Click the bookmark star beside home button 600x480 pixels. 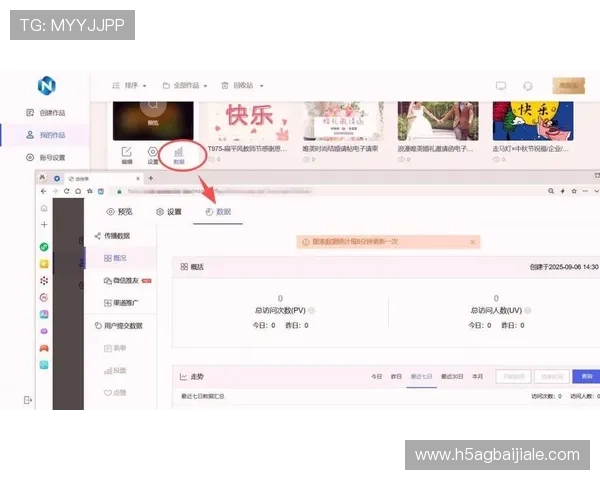(x=90, y=191)
